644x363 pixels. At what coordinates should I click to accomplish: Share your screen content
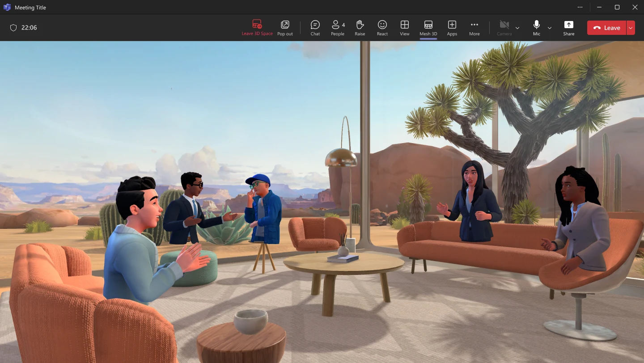(x=569, y=28)
